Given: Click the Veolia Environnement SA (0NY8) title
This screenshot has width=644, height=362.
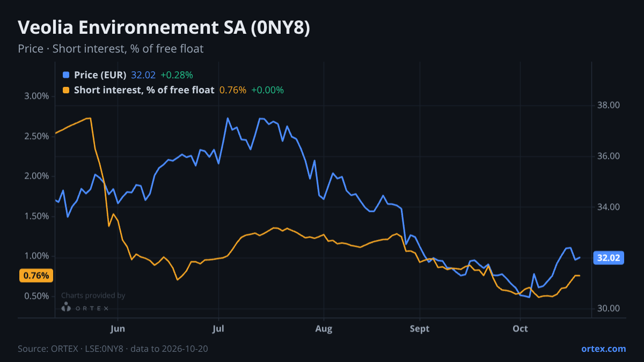Looking at the screenshot, I should pos(164,28).
